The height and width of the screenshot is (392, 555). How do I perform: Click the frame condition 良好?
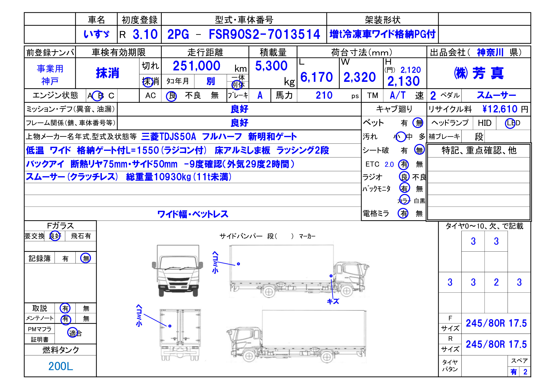[239, 123]
